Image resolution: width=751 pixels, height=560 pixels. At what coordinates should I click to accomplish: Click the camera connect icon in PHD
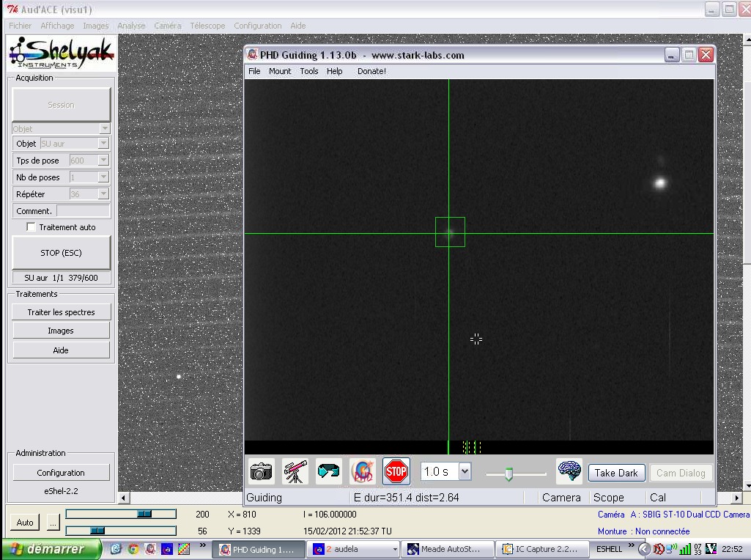coord(261,471)
